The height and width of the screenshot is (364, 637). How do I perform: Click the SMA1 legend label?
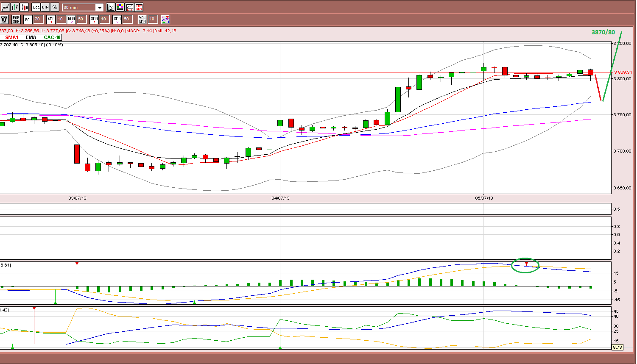tap(12, 37)
